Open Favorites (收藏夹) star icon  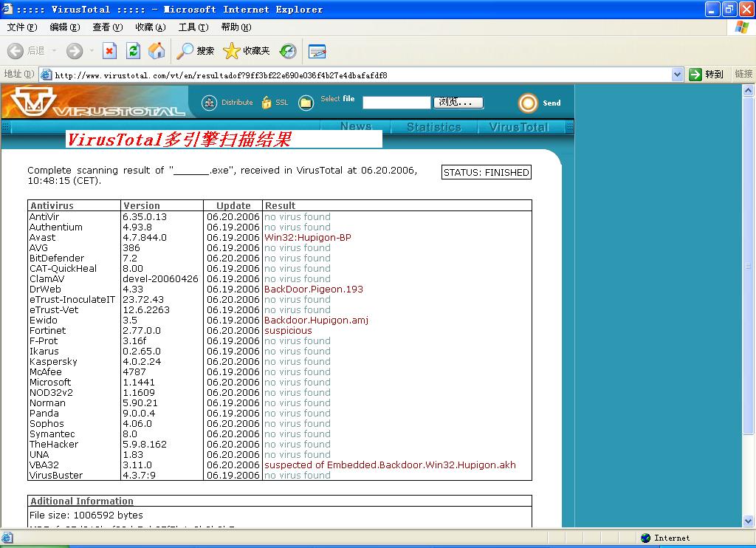point(247,51)
